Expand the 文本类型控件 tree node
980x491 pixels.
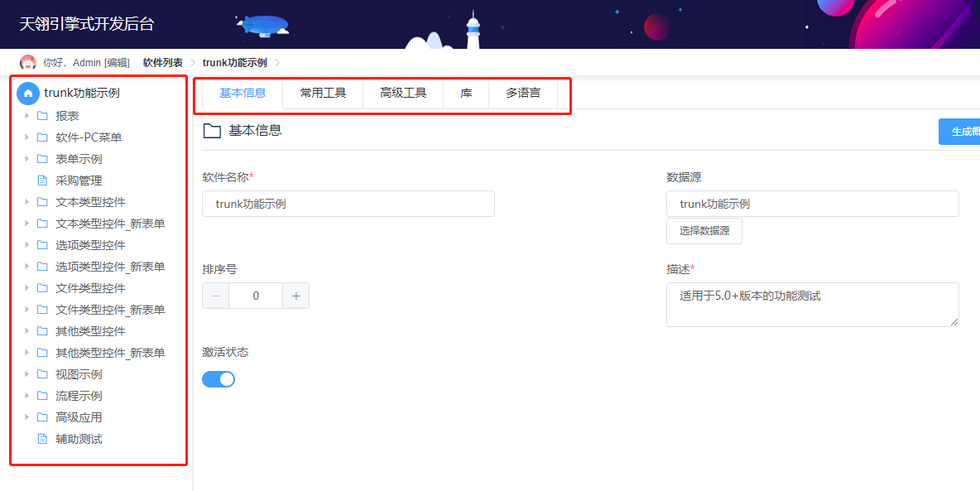tap(26, 201)
